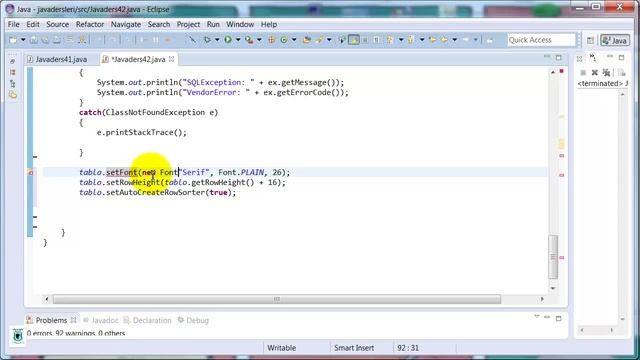This screenshot has height=360, width=640.
Task: Open the Debug dropdown arrow
Action: point(217,40)
